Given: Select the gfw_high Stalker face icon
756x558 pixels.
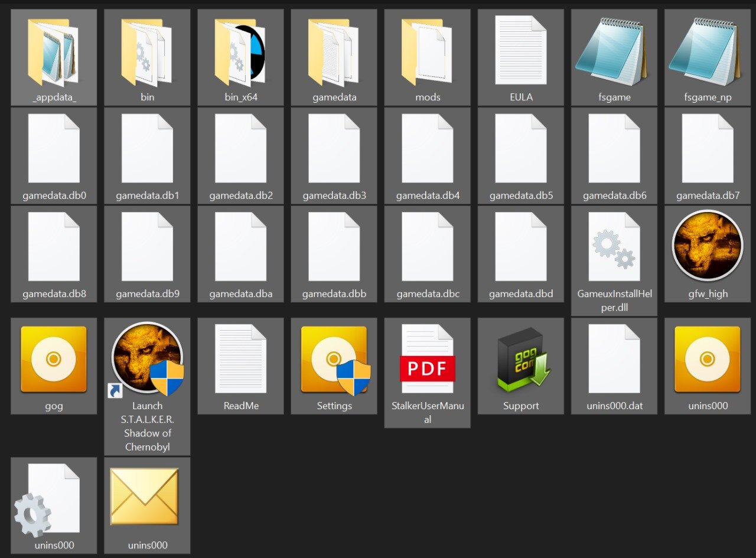Looking at the screenshot, I should pos(707,254).
